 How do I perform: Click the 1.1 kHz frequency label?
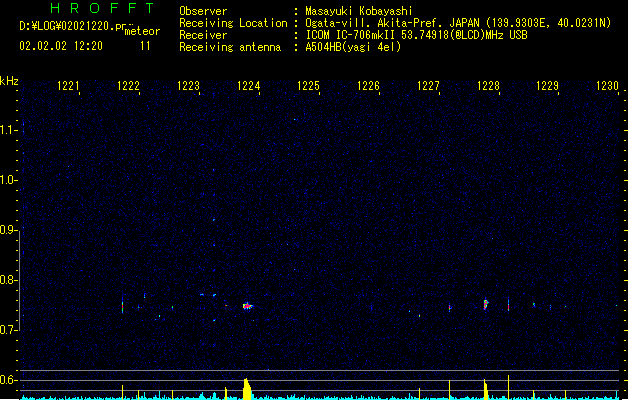pyautogui.click(x=8, y=130)
